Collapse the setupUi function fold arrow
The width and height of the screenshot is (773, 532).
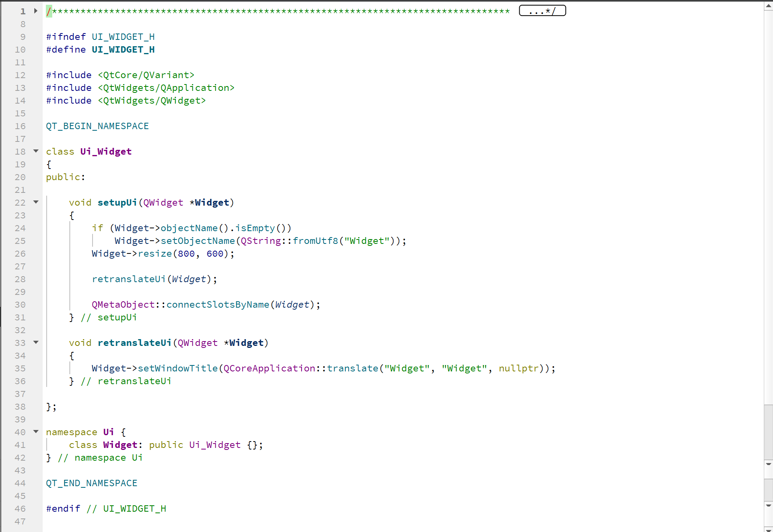[36, 202]
